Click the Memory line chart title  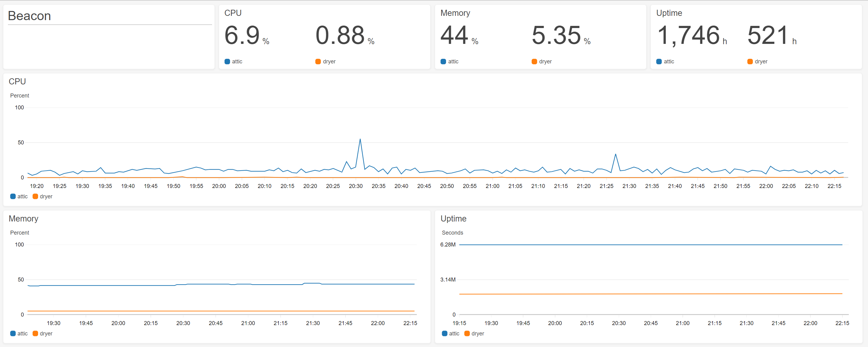tap(23, 219)
